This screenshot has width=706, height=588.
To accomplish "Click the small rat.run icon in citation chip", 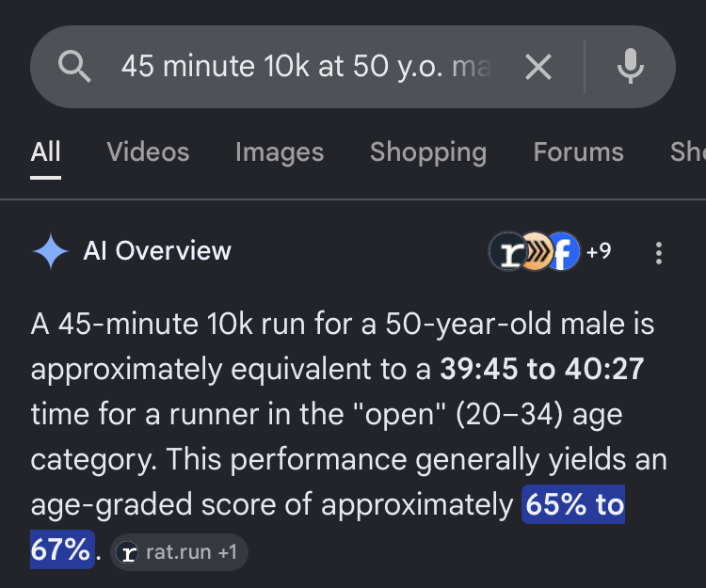I will click(127, 552).
